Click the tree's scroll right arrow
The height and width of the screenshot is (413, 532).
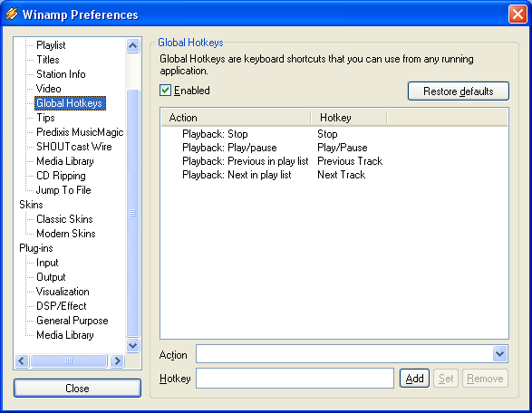coord(118,360)
